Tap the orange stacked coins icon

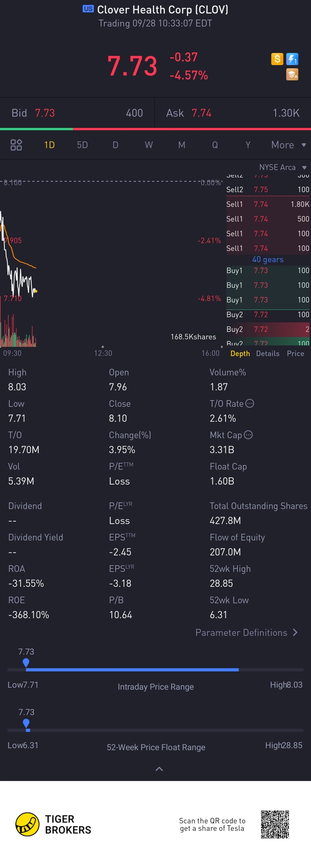(292, 74)
